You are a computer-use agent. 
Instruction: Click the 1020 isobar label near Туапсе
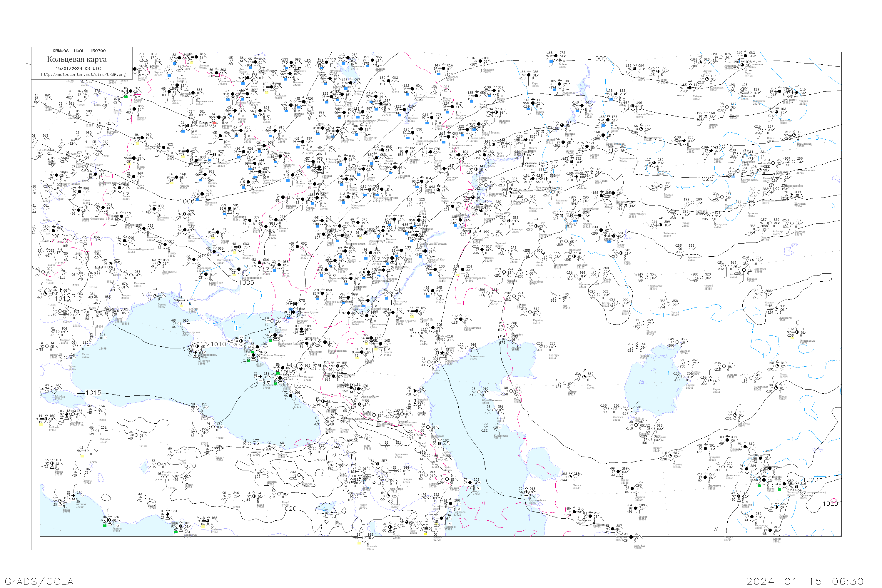(x=298, y=385)
